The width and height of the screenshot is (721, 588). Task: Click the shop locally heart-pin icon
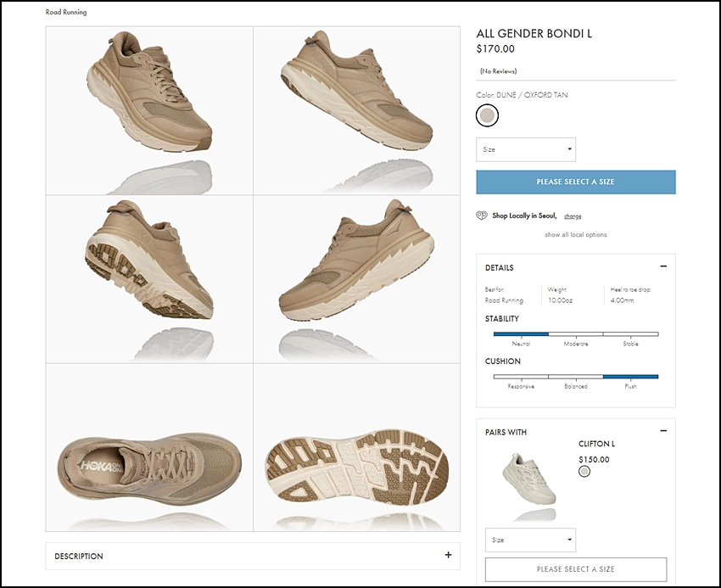[482, 216]
